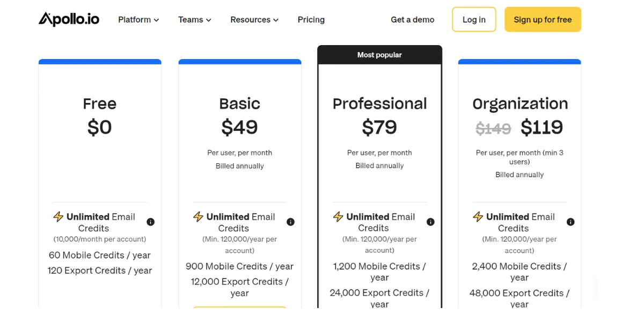This screenshot has height=322, width=644.
Task: Click the Apollo.io logo
Action: click(69, 19)
